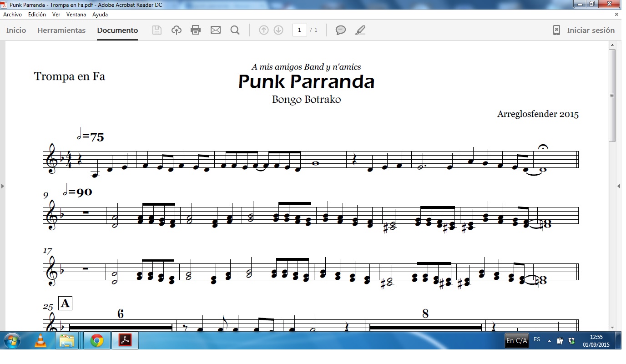Open the Ayuda menu
Viewport: 626px width, 364px height.
(100, 15)
